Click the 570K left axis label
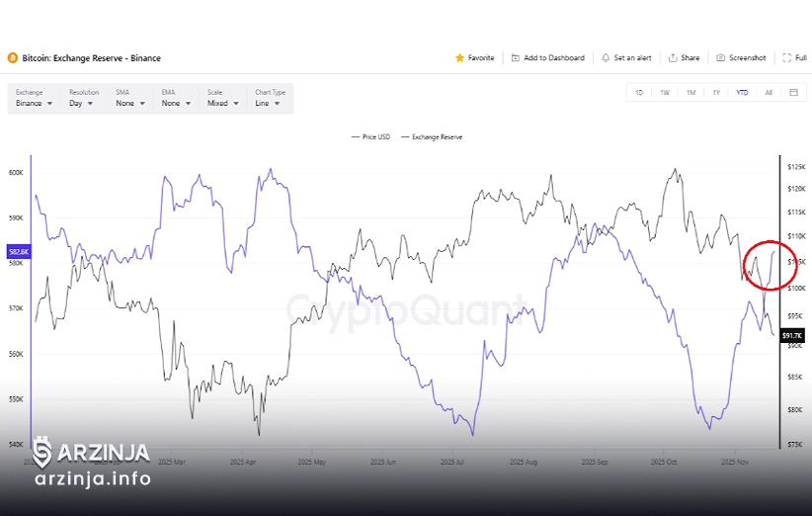 (x=16, y=308)
